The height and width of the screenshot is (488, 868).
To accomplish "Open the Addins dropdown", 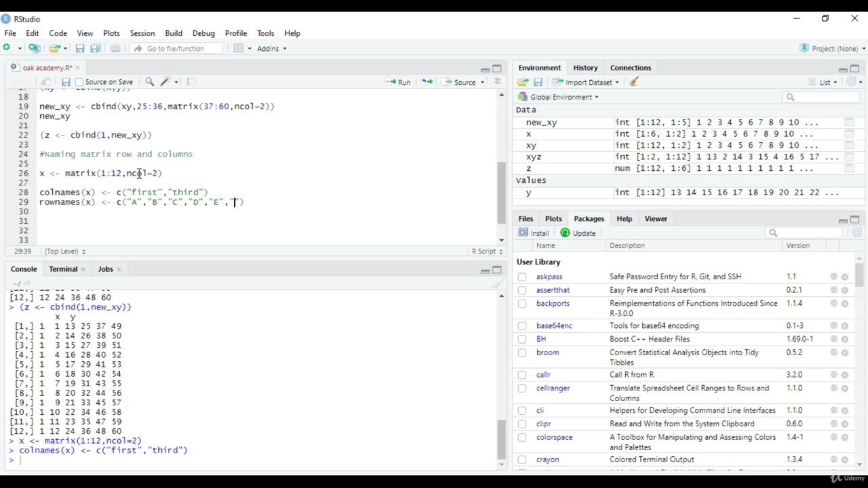I will (272, 48).
